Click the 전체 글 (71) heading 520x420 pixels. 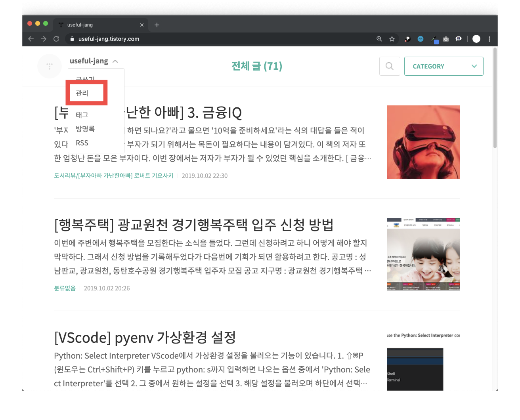pos(257,66)
